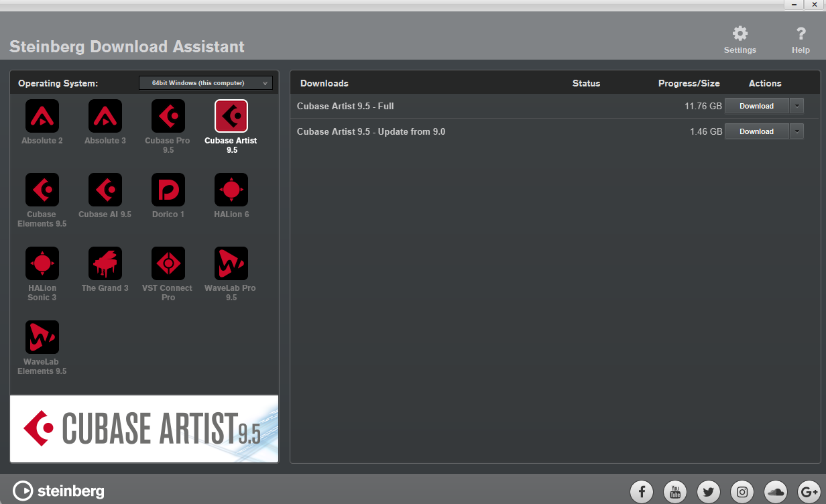
Task: Open Steinberg's Twitter icon
Action: [x=709, y=492]
